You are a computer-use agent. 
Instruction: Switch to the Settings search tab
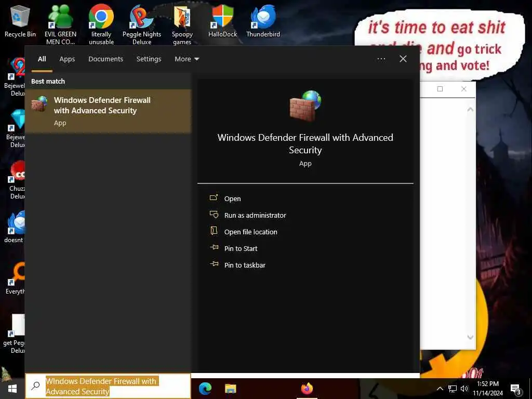point(149,59)
